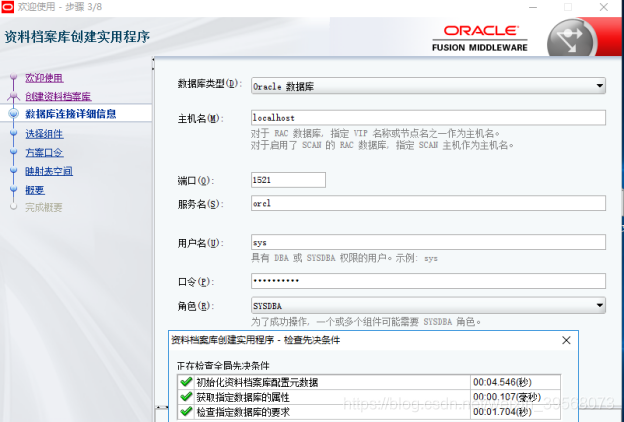Click the 正在检查全局先决条件 label
Screen dimensions: 624x422
[223, 365]
